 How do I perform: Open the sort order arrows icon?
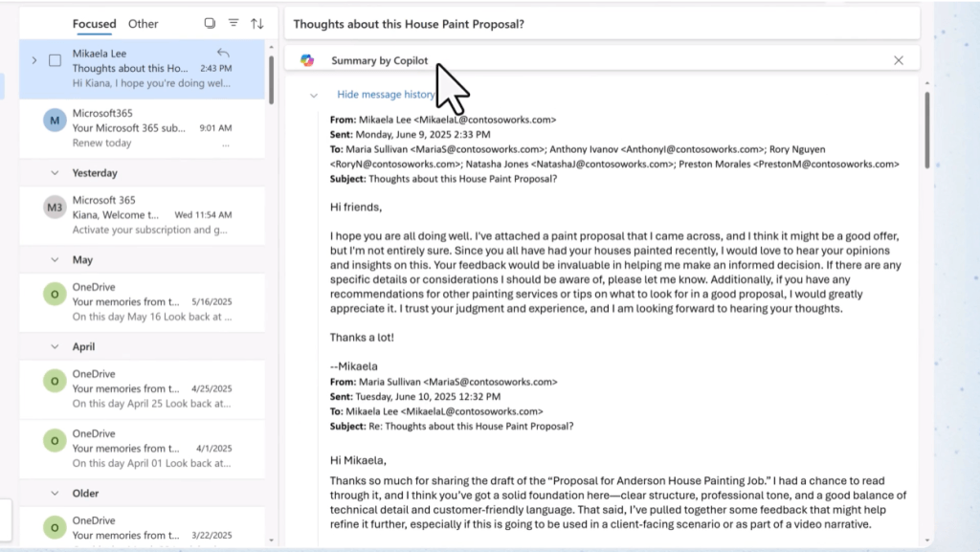point(256,24)
